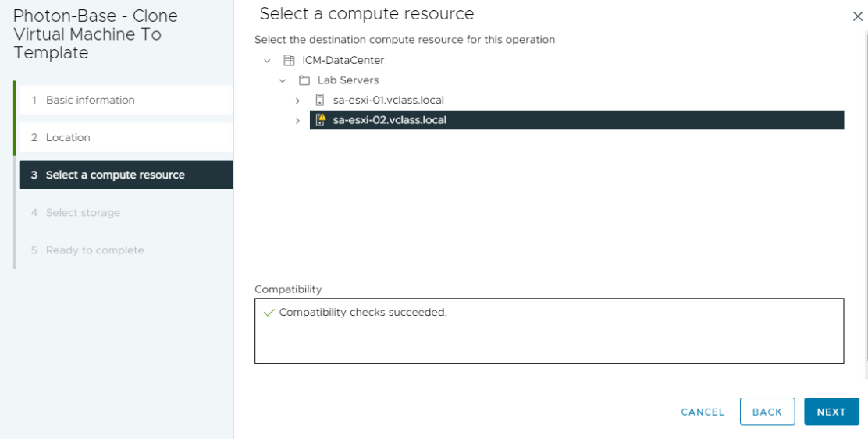Select ICM-DataCenter in the tree
The height and width of the screenshot is (439, 868).
coord(343,60)
